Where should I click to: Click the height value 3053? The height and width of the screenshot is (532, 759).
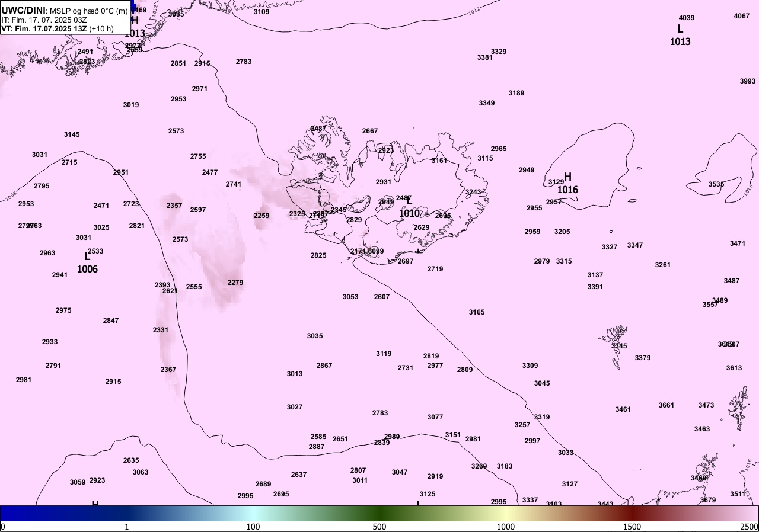[350, 297]
